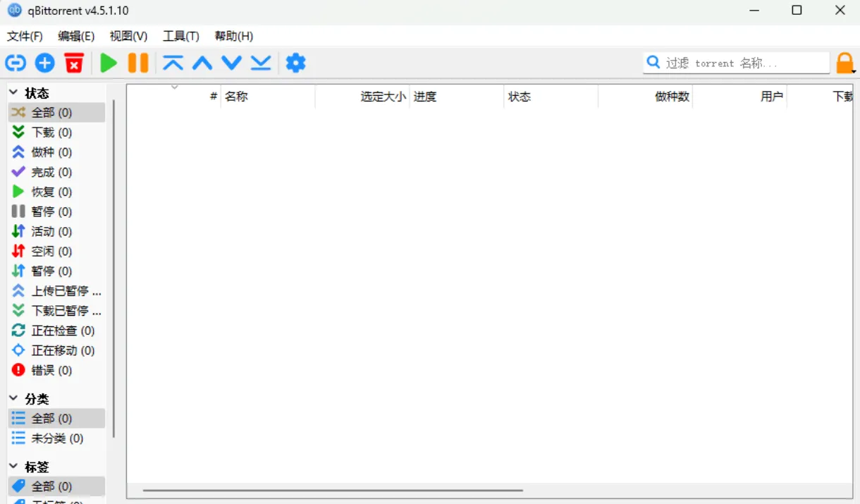
Task: Move torrent down in queue
Action: click(x=231, y=63)
